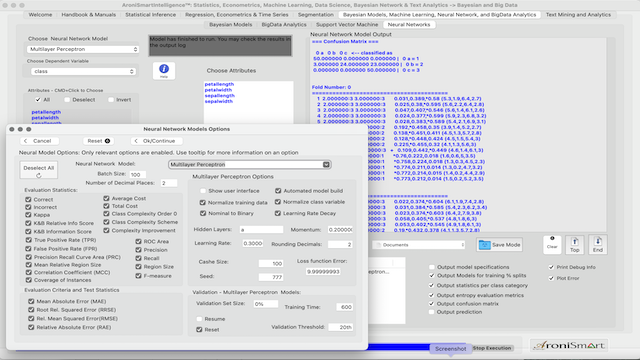Toggle the All attributes checkbox
This screenshot has width=640, height=360.
coord(38,100)
